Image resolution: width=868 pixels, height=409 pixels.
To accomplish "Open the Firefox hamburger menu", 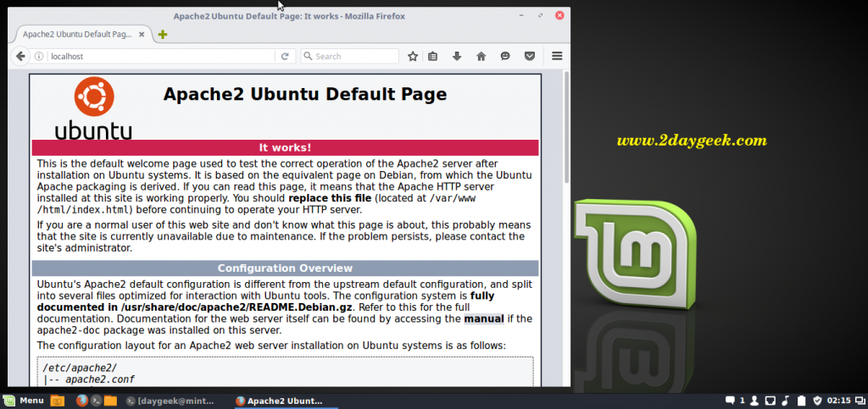I will point(557,56).
